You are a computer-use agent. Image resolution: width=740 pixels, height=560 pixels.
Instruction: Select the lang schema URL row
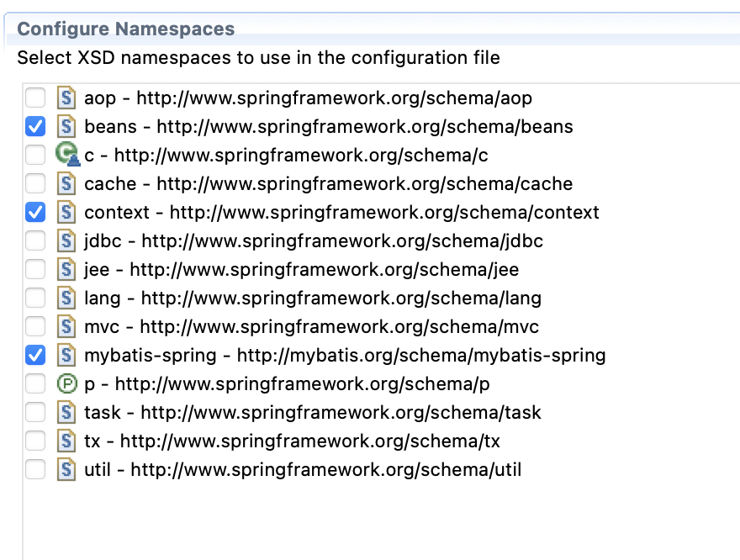313,298
